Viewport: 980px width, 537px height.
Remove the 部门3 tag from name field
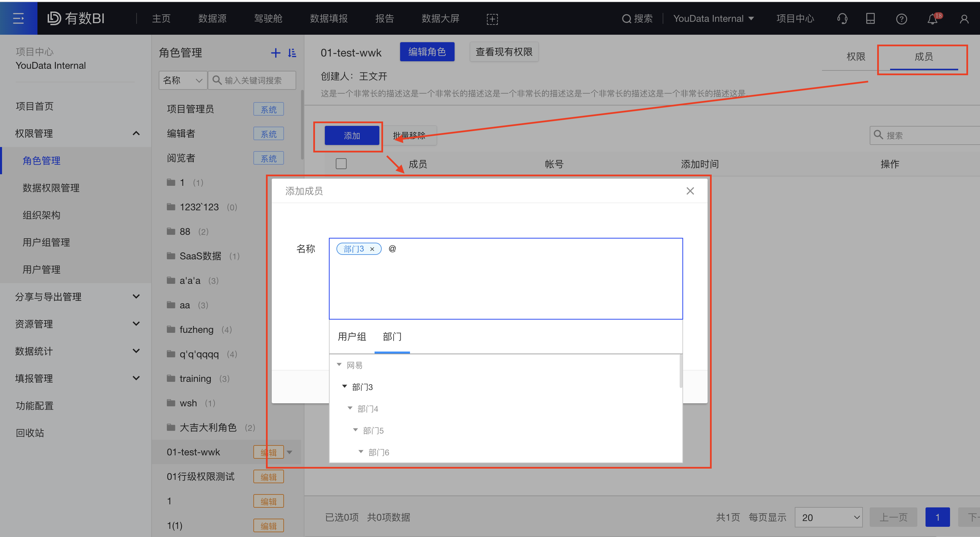(x=372, y=249)
